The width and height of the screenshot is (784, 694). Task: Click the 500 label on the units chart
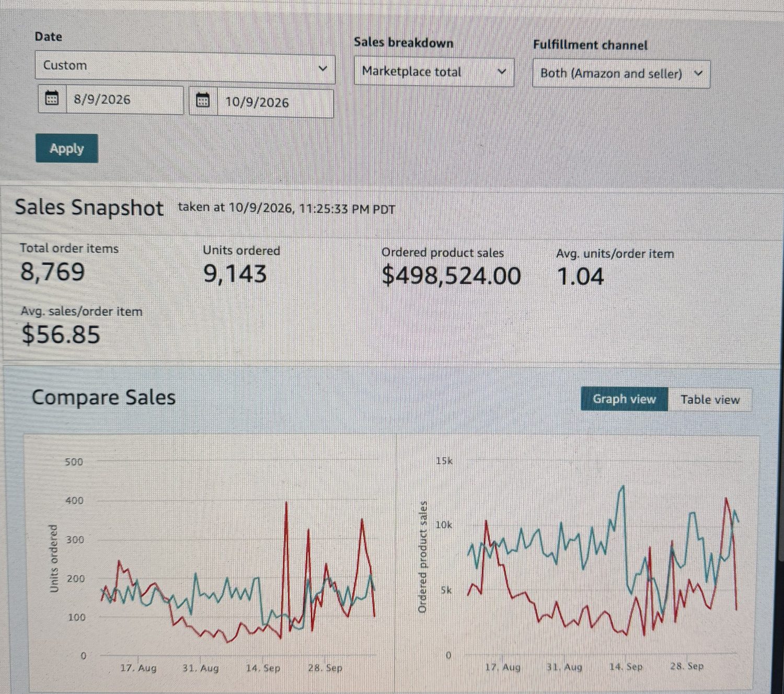[74, 462]
